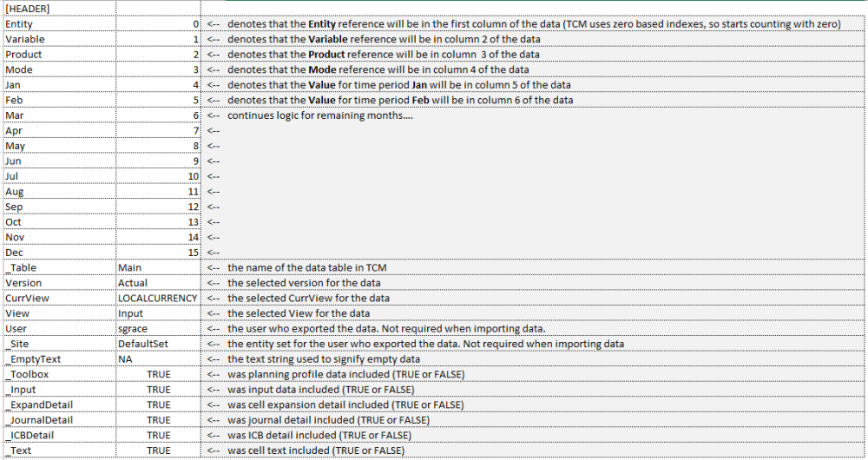
Task: Select the Entity label cell
Action: point(59,23)
